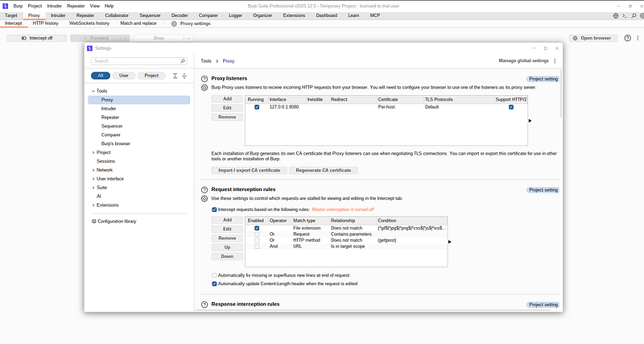Uncheck Automatically update Content-Length header
644x344 pixels.
[x=214, y=284]
